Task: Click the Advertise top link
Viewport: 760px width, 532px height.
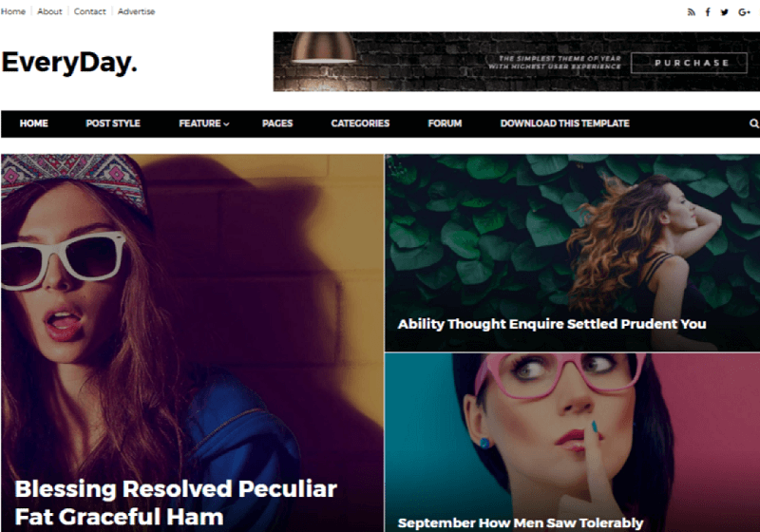Action: [136, 11]
